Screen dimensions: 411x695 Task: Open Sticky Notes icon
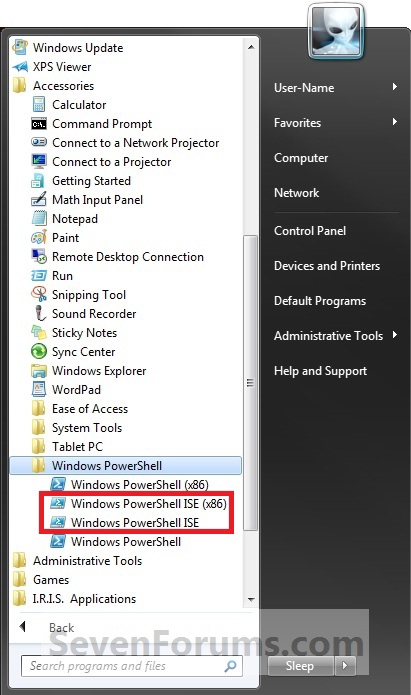click(x=39, y=332)
